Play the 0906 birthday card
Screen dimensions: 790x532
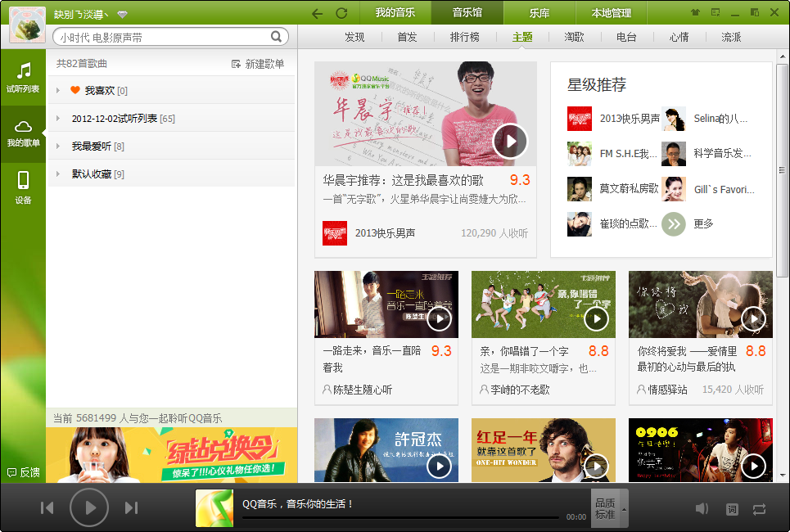click(x=754, y=466)
